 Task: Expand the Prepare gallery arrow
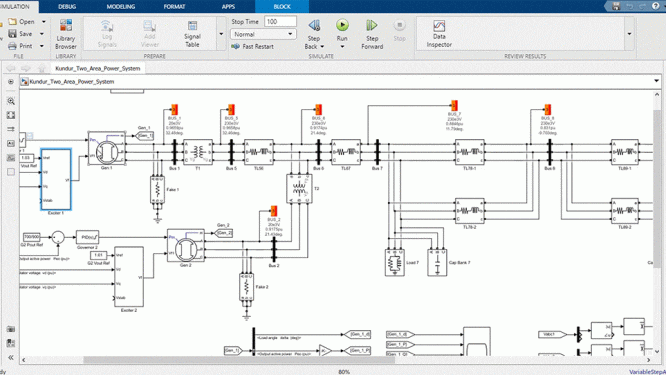pyautogui.click(x=221, y=34)
